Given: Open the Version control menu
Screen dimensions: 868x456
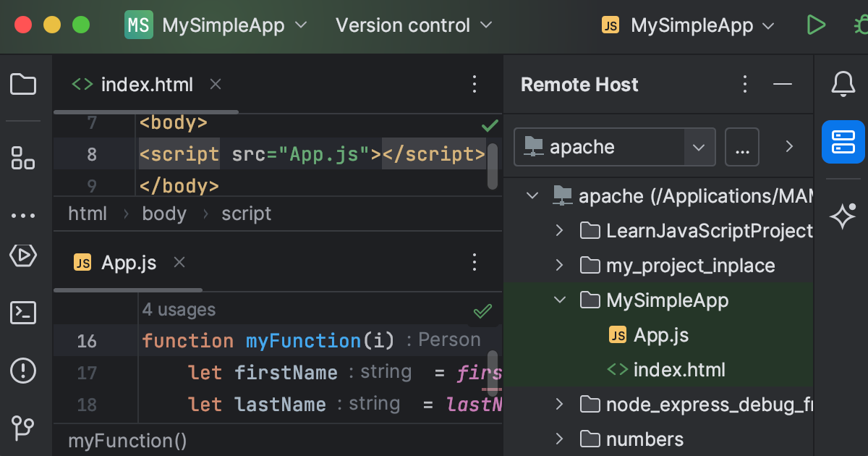Looking at the screenshot, I should coord(403,25).
